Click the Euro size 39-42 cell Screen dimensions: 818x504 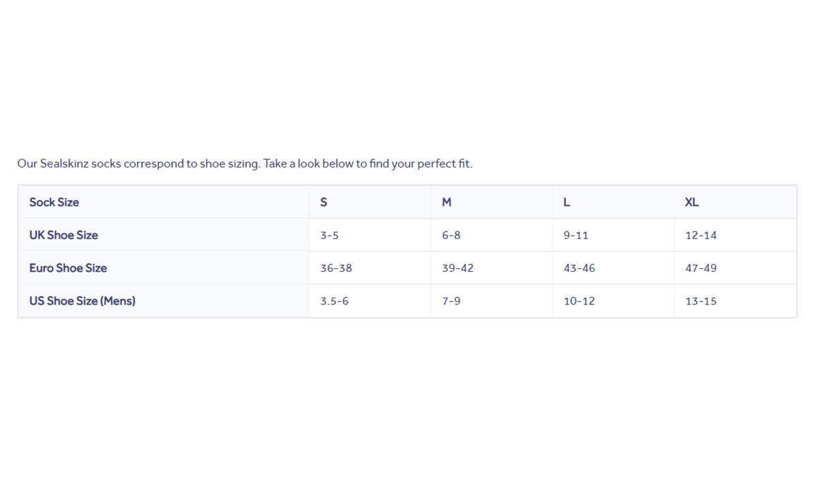[x=457, y=268]
